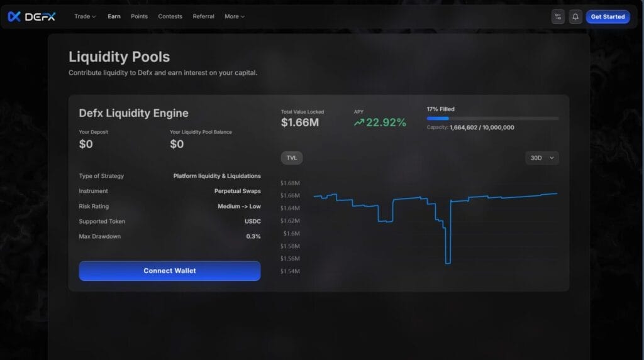Select the $1.66M Total Value Locked figure
Viewport: 644px width, 360px height.
pyautogui.click(x=300, y=123)
